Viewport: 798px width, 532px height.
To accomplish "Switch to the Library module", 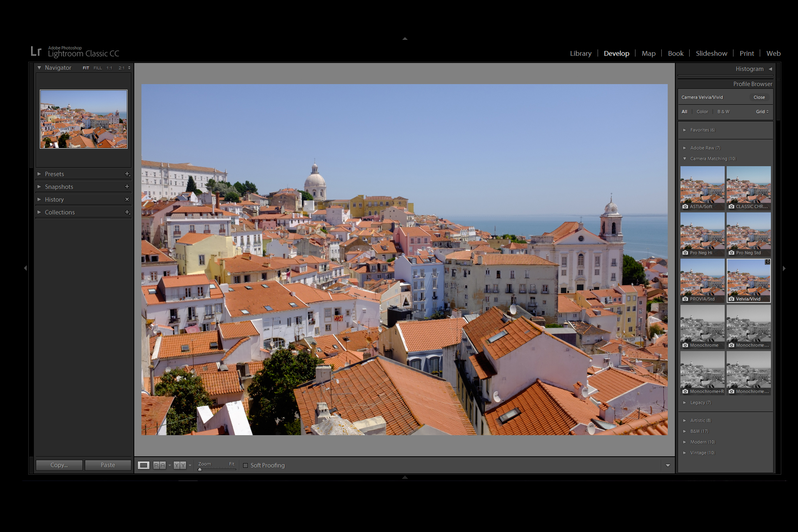I will (580, 53).
